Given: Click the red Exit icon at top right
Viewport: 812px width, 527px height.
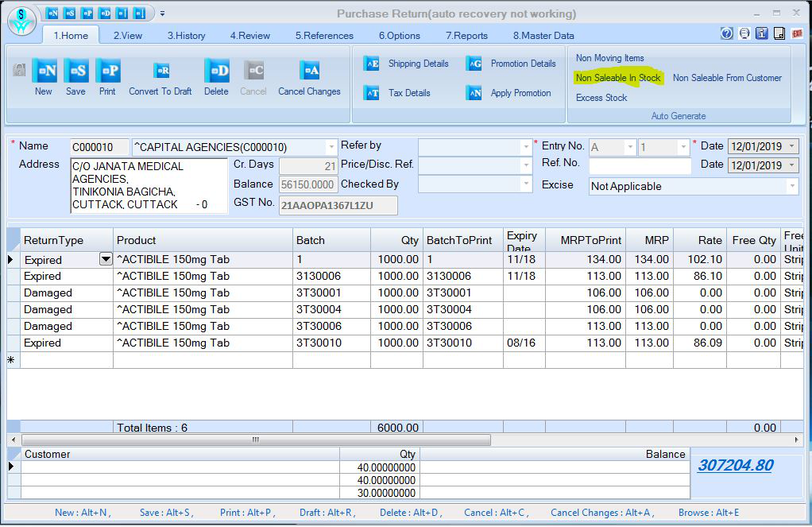Looking at the screenshot, I should (796, 34).
